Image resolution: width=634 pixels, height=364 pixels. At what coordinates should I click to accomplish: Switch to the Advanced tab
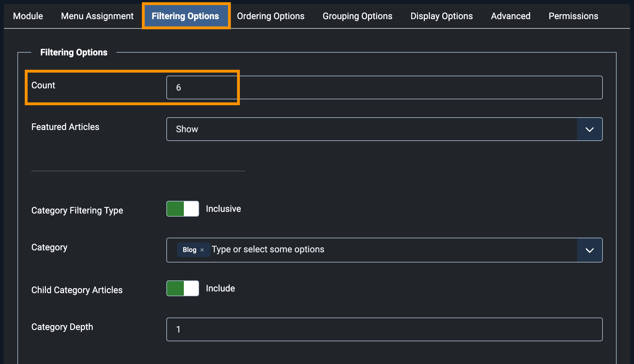pyautogui.click(x=510, y=16)
